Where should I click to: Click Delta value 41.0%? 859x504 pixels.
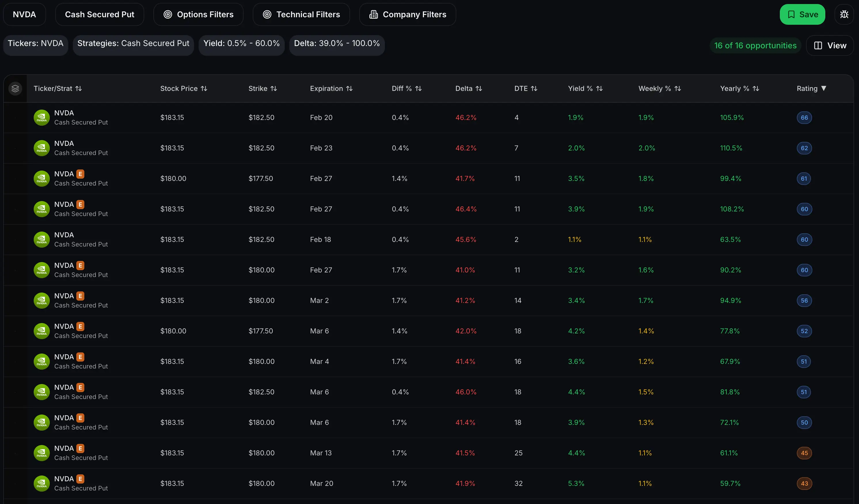pyautogui.click(x=465, y=270)
